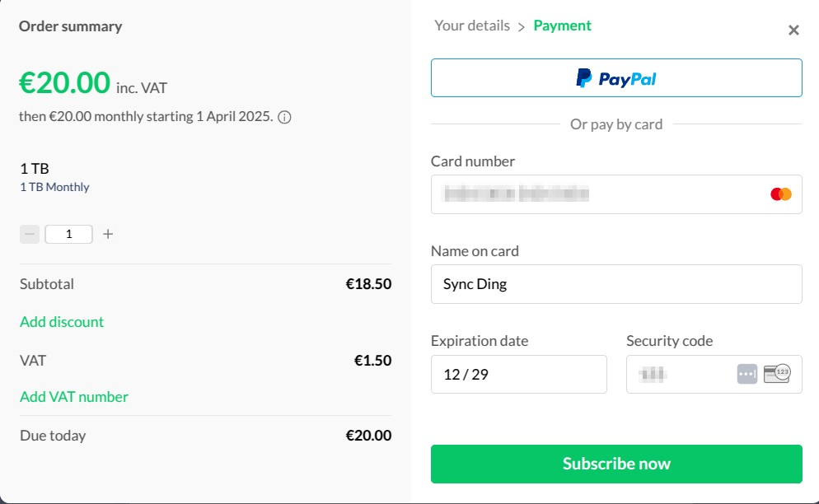This screenshot has height=504, width=819.
Task: Click the 1 TB Monthly plan label
Action: (54, 187)
